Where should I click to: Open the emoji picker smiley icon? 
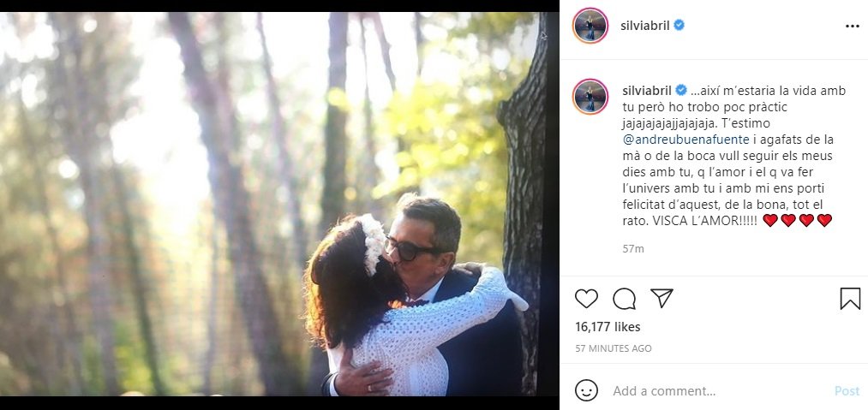point(586,390)
